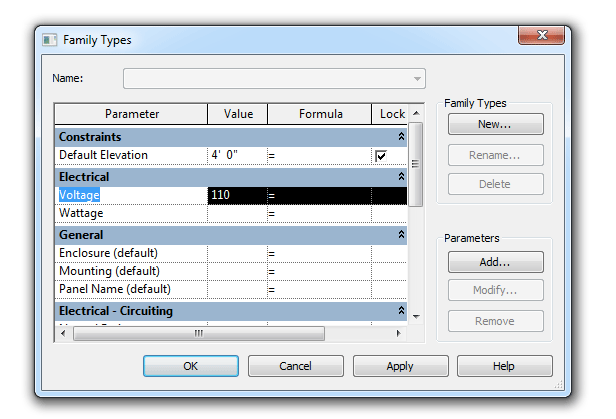Click the horizontal scrollbar left arrow

coord(63,333)
